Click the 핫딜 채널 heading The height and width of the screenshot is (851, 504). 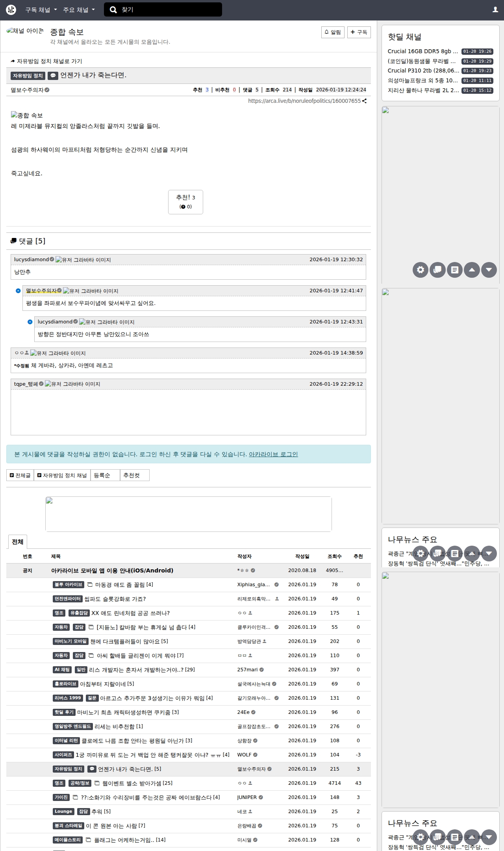pyautogui.click(x=405, y=37)
